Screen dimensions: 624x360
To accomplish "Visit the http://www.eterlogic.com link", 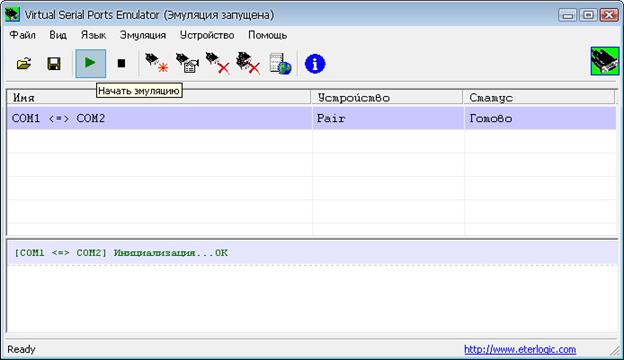I will click(520, 349).
